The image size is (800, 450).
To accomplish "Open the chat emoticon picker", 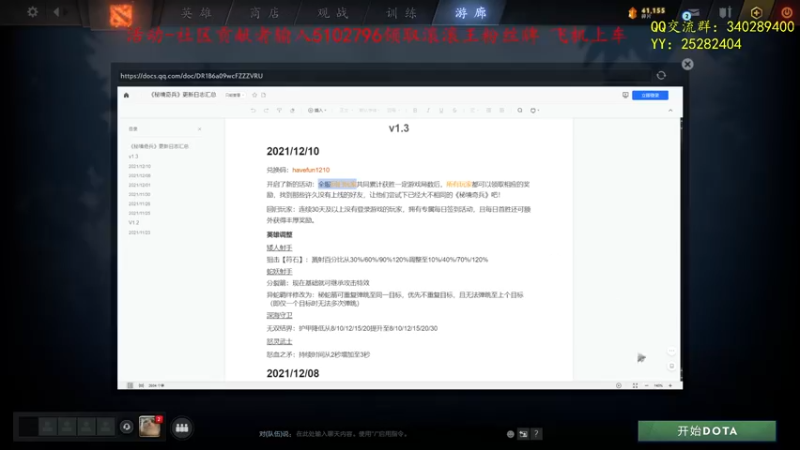I will pos(510,434).
